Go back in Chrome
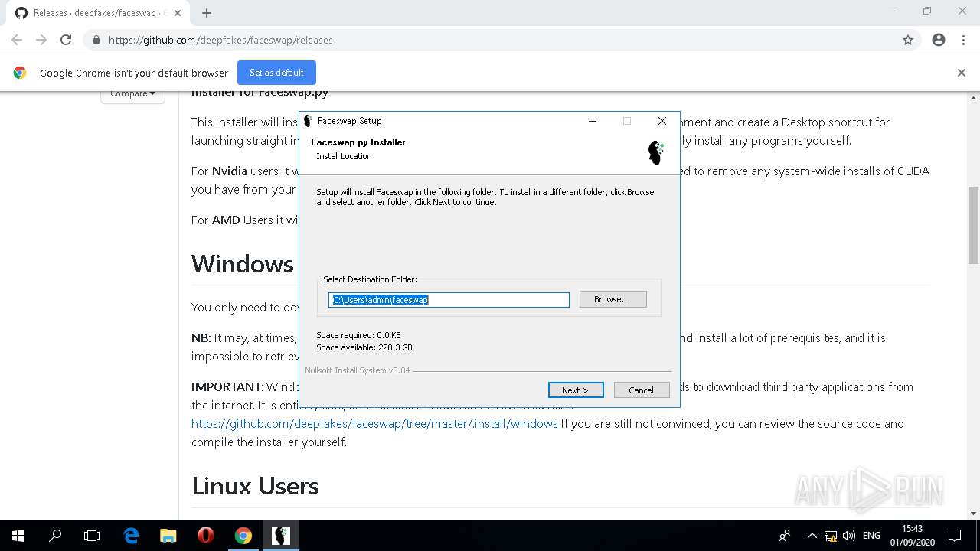Screen dimensions: 980x551 (17, 40)
